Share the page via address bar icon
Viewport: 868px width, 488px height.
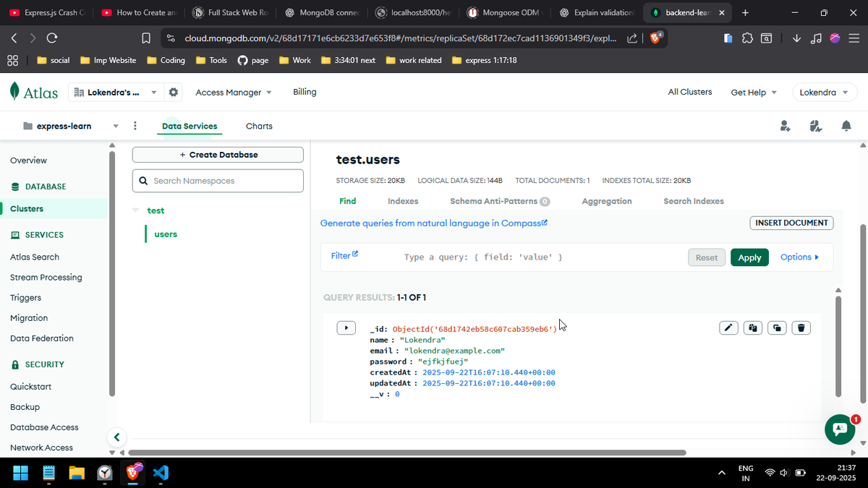click(632, 38)
